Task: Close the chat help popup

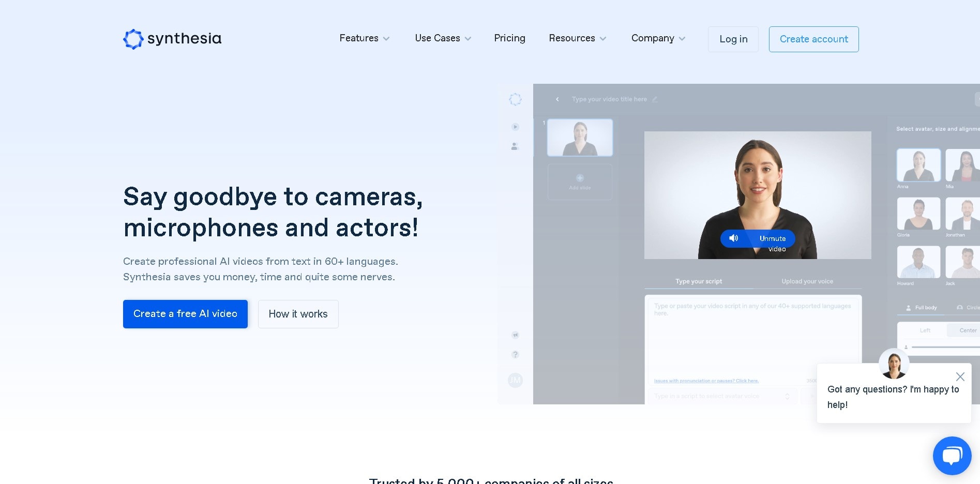Action: (960, 376)
